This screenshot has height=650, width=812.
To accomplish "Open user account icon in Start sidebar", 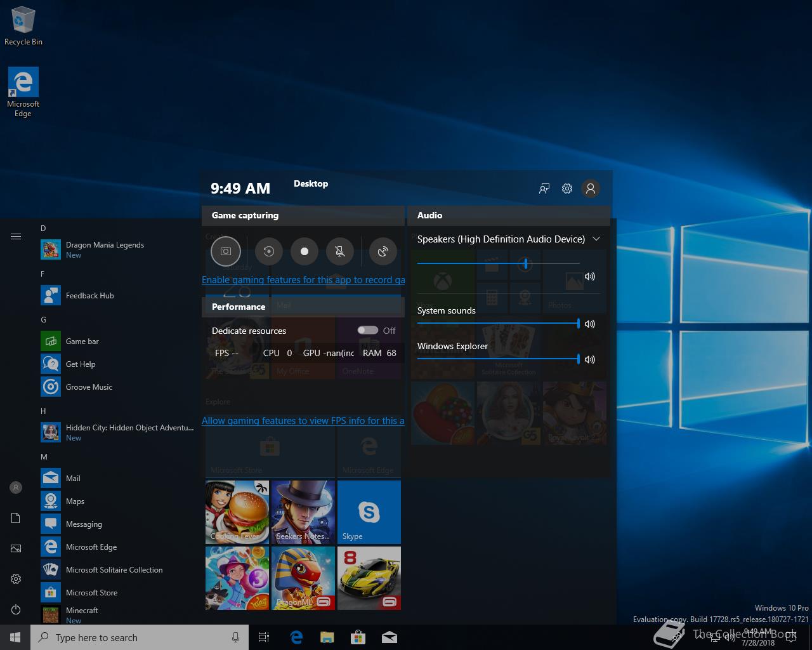I will point(16,487).
